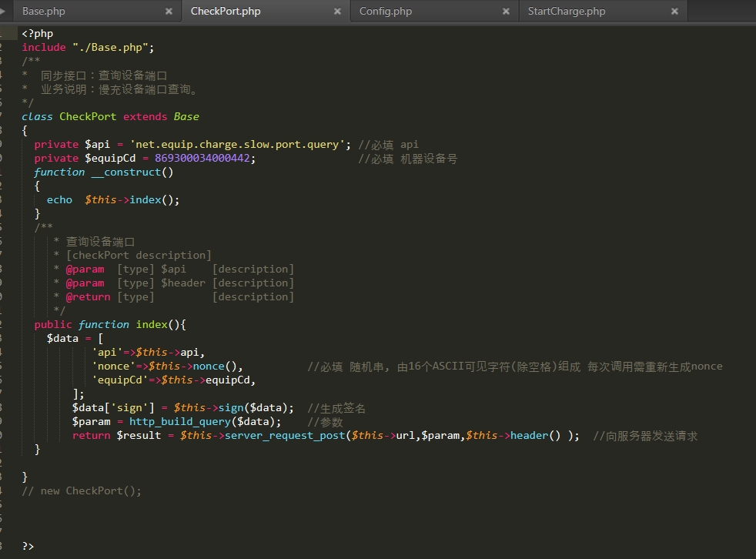Click the empty tab bar area after StartCharge.php
Image resolution: width=756 pixels, height=559 pixels.
click(720, 12)
